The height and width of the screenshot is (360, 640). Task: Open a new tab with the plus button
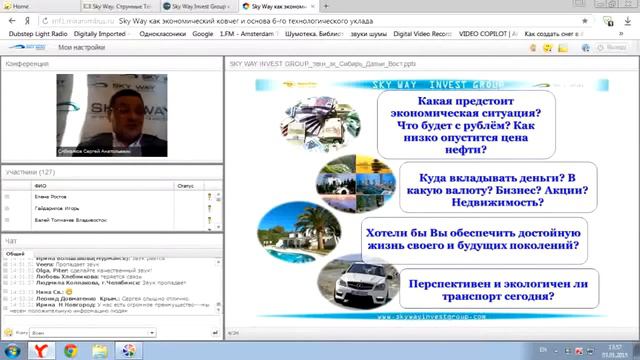point(326,6)
